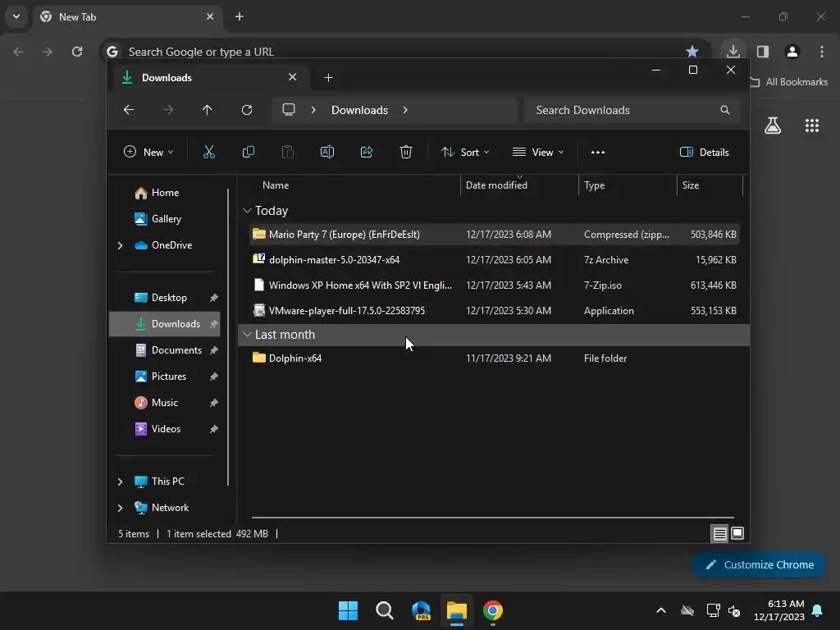Click the Share icon in toolbar

tap(367, 152)
